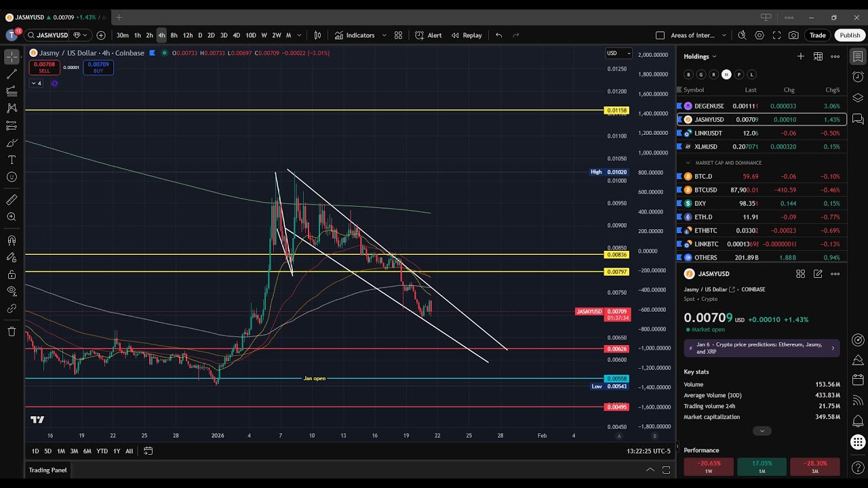
Task: Open the forecasting and measurement tools
Action: point(12,125)
